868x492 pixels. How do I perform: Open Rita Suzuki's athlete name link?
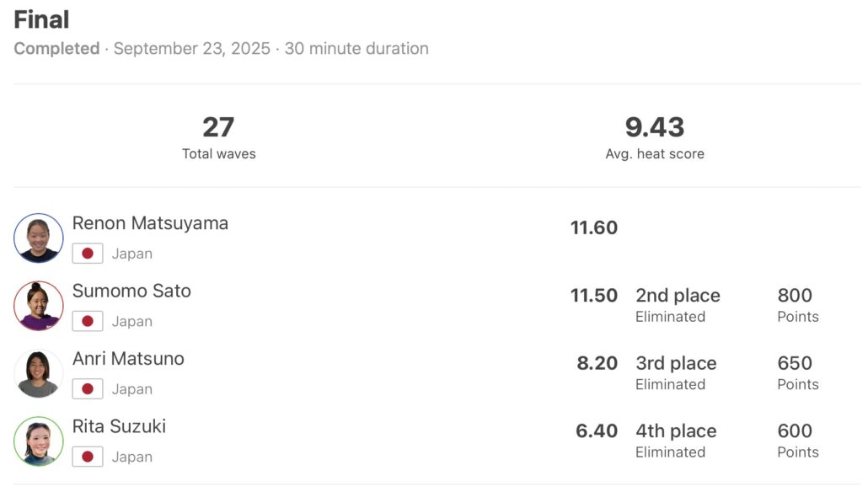119,426
